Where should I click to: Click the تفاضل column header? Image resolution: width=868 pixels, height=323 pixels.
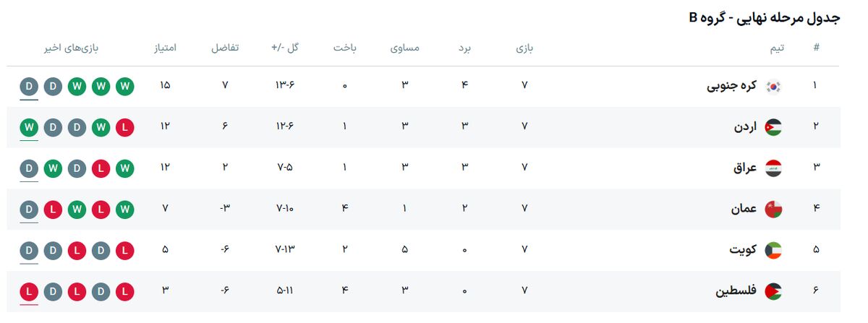coord(224,48)
